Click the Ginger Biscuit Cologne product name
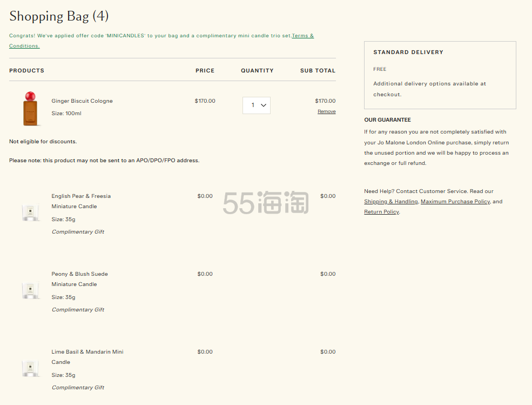The image size is (532, 405). [82, 101]
